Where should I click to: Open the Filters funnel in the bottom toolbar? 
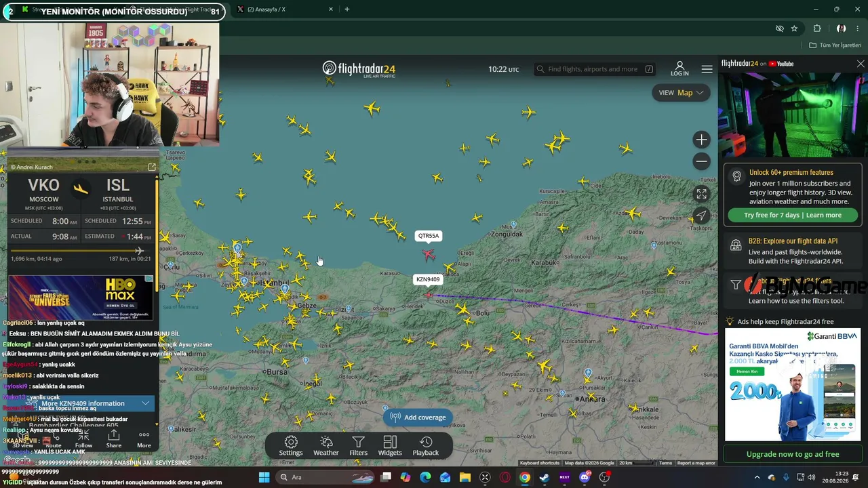point(358,446)
